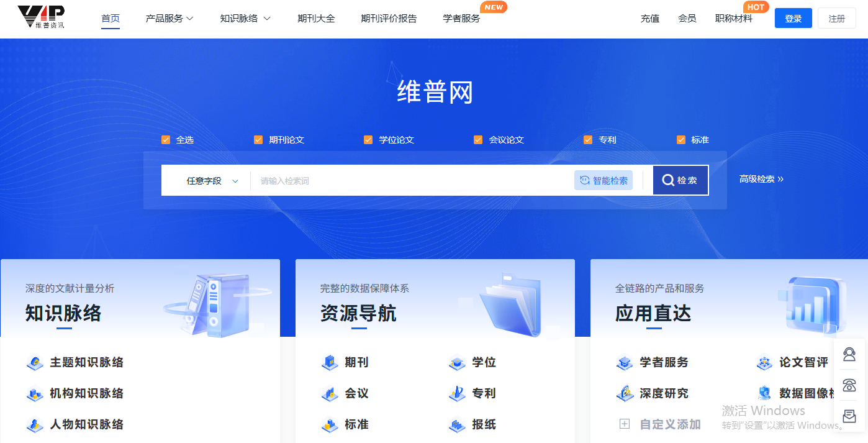Screen dimensions: 868x443
Task: Uncheck the 专利 search checkbox
Action: 588,140
